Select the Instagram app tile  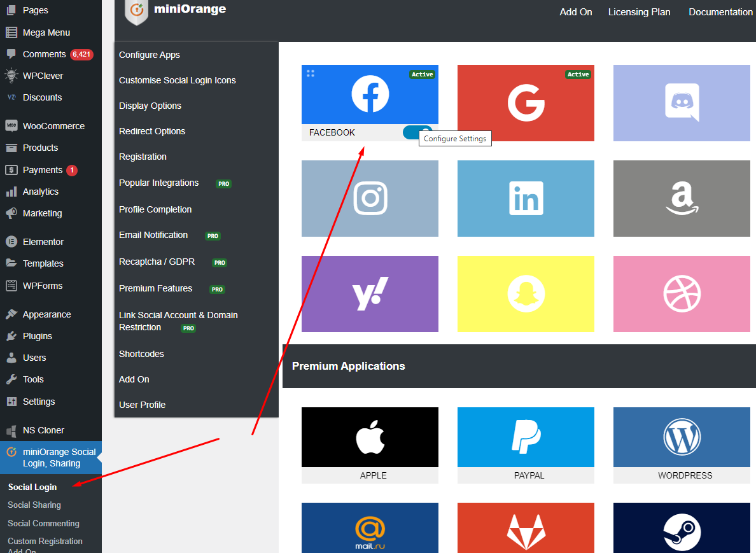coord(370,198)
